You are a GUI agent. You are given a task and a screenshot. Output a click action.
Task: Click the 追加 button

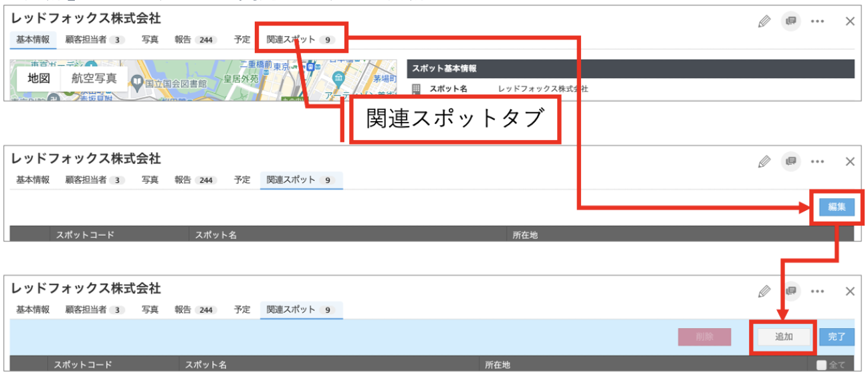pos(784,337)
